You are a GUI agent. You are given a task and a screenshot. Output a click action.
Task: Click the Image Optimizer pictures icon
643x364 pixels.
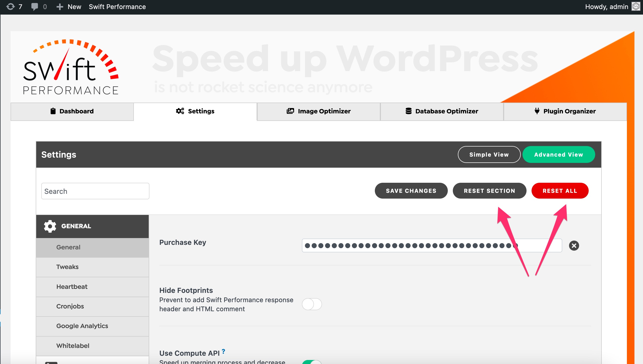[290, 111]
